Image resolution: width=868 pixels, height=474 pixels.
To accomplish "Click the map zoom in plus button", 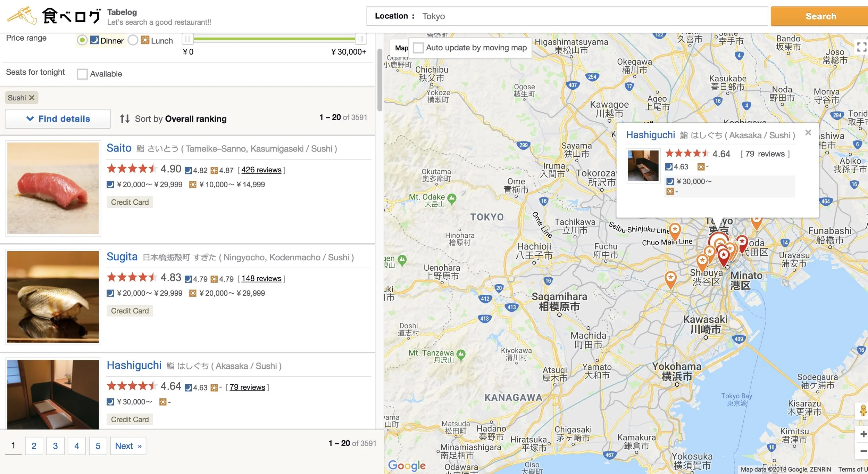I will pyautogui.click(x=863, y=434).
